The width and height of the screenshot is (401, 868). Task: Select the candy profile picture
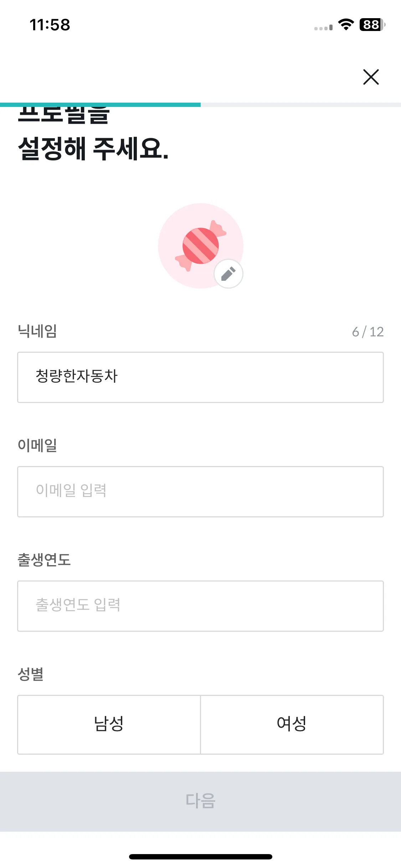tap(201, 246)
